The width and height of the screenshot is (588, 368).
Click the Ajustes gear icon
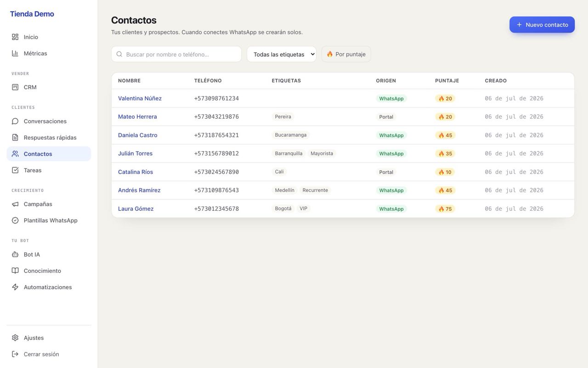click(15, 338)
